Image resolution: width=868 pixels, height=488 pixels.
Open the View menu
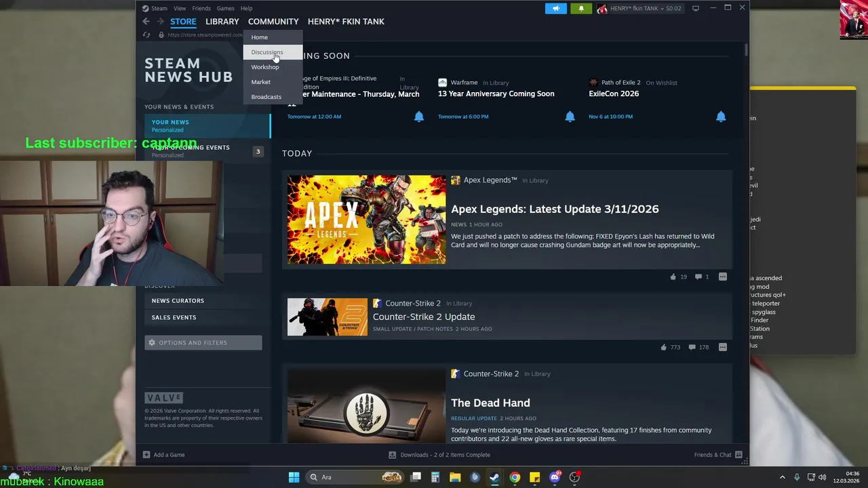tap(180, 8)
